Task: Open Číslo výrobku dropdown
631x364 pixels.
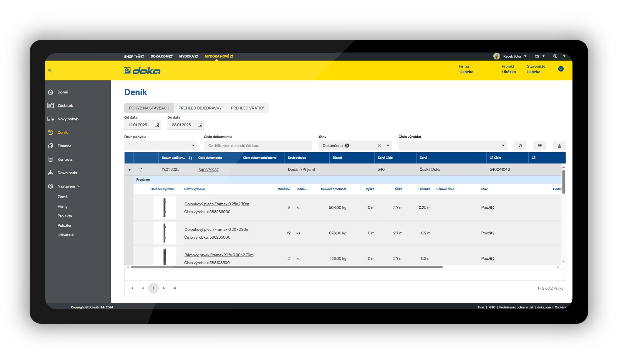Action: point(503,146)
